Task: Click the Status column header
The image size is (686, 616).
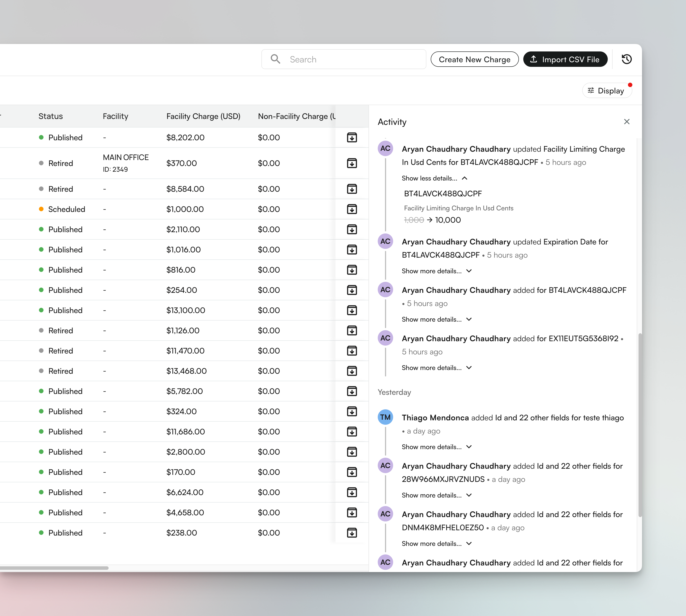Action: [51, 117]
